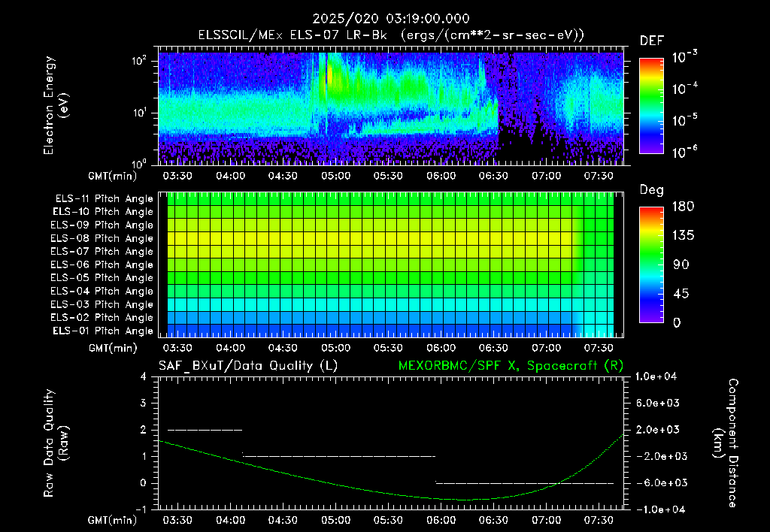Select the ELS-06 Pitch Angle row label
Viewport: 770px width, 532px height.
102,265
